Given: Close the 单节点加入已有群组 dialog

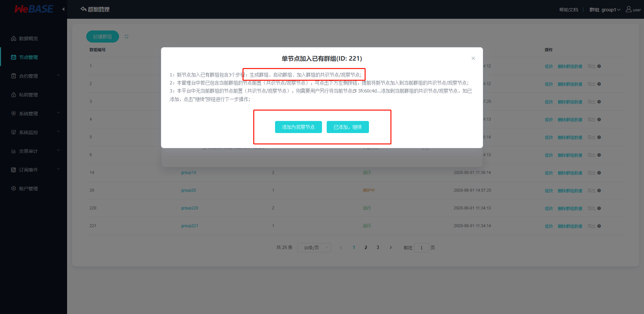Looking at the screenshot, I should pyautogui.click(x=473, y=58).
